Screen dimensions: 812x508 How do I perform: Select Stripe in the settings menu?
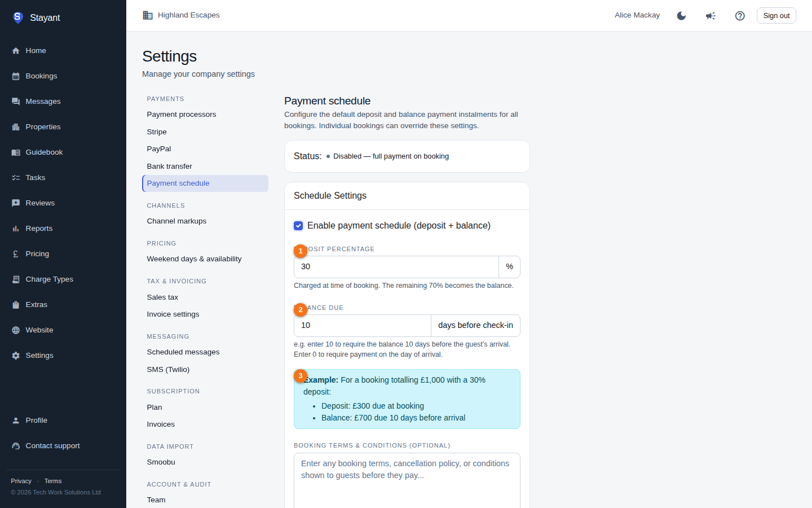[205, 132]
